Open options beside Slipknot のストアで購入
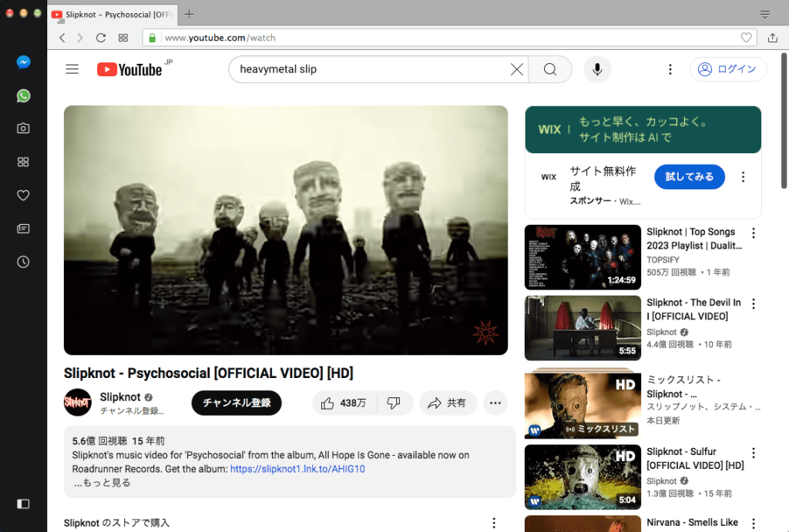 click(x=494, y=523)
